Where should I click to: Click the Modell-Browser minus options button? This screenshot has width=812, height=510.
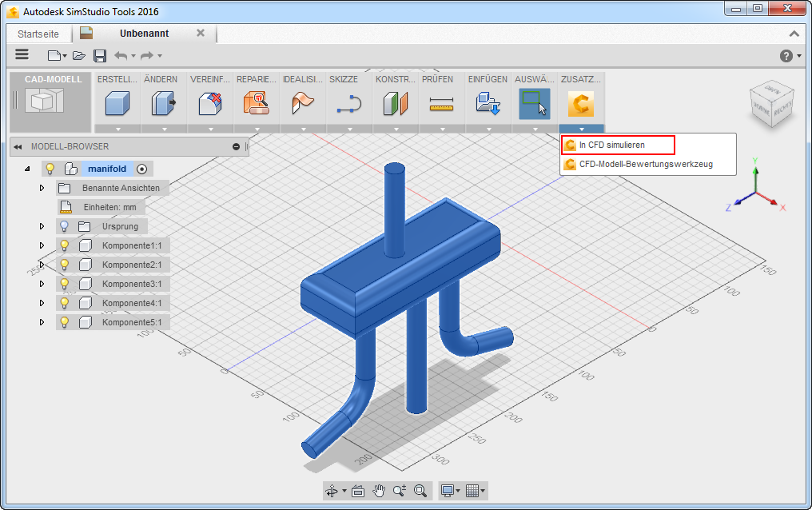236,147
